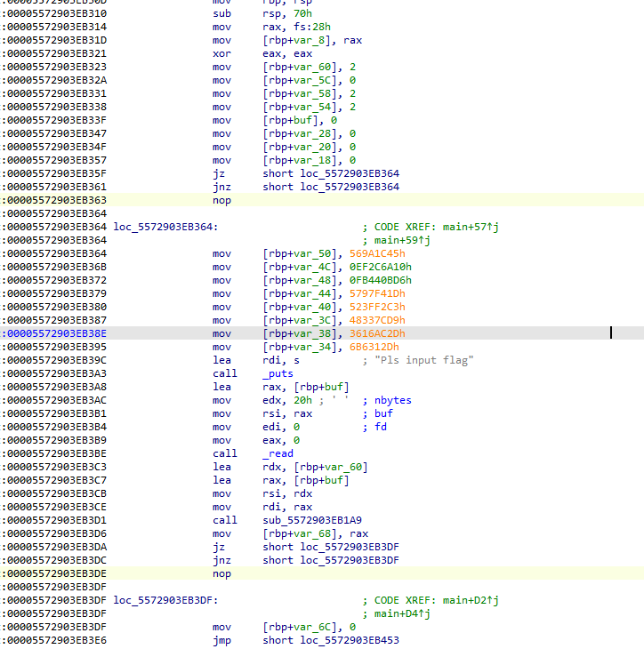Click the main+59 cross-reference
Viewport: 644px width, 649px height.
click(398, 240)
